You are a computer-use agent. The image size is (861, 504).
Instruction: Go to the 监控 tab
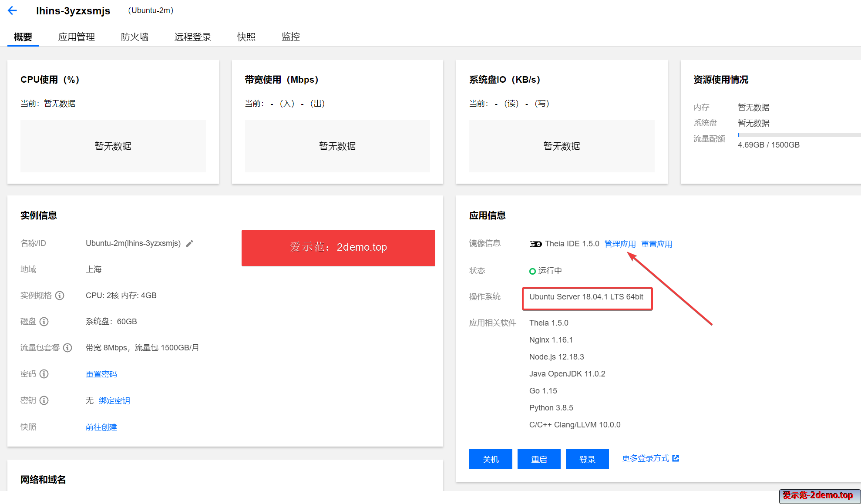click(x=290, y=37)
